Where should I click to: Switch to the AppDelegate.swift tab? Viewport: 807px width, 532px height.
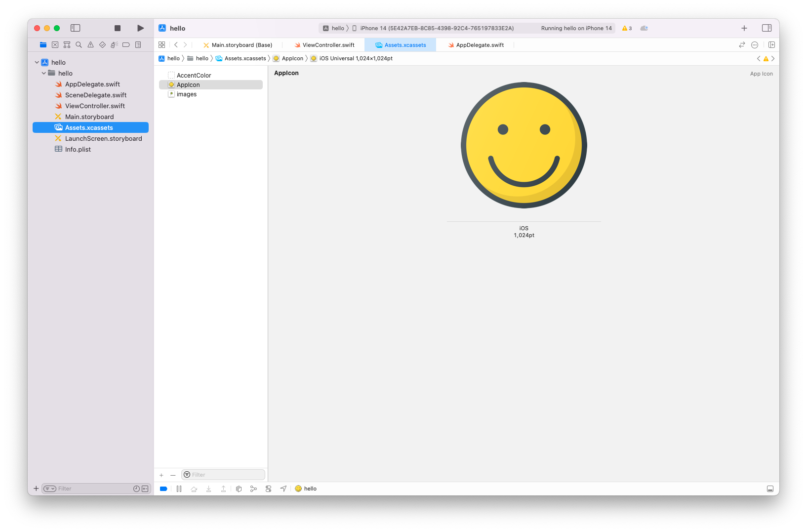[x=476, y=45]
